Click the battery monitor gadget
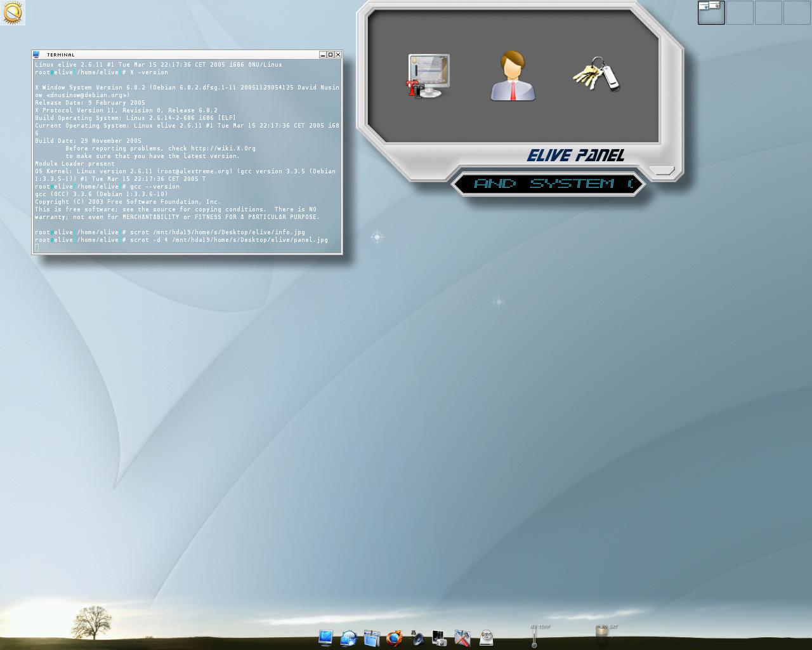The height and width of the screenshot is (650, 812). 603,633
